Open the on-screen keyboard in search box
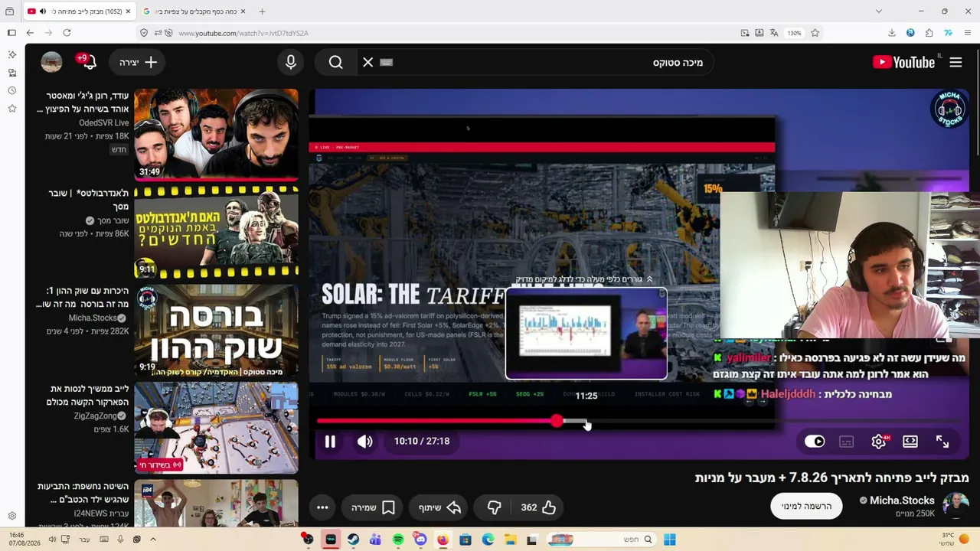 386,62
